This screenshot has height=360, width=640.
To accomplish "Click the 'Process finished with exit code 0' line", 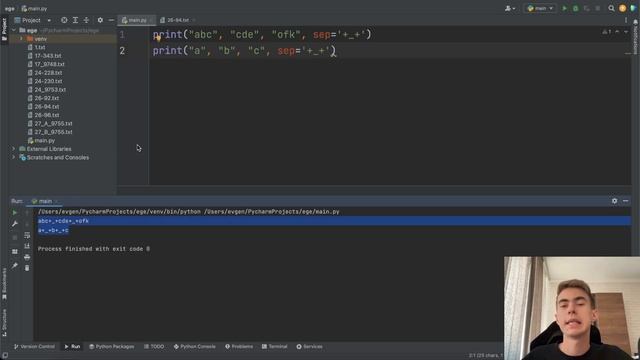I will tap(94, 249).
